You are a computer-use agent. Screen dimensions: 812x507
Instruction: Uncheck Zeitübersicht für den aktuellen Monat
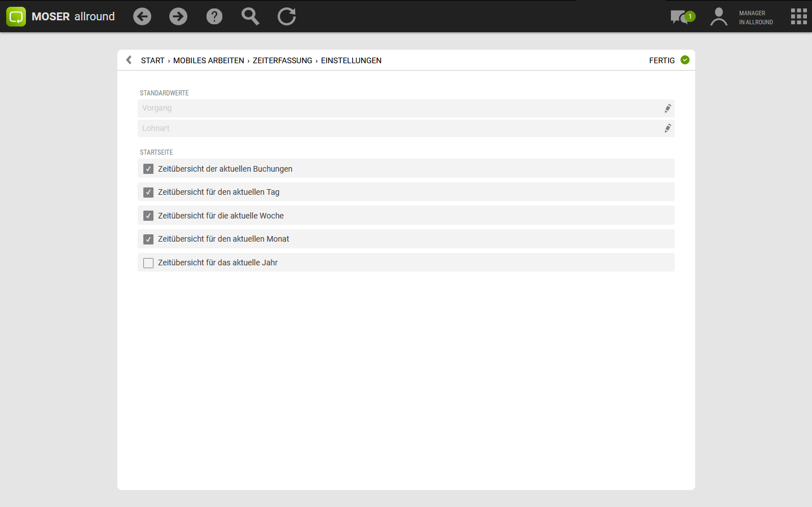[148, 239]
